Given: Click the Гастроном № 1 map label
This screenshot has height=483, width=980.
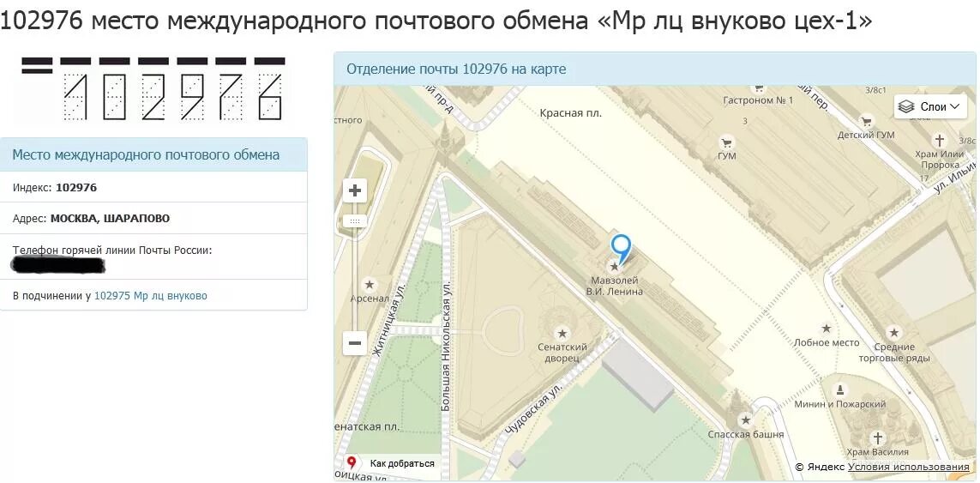Looking at the screenshot, I should click(758, 100).
